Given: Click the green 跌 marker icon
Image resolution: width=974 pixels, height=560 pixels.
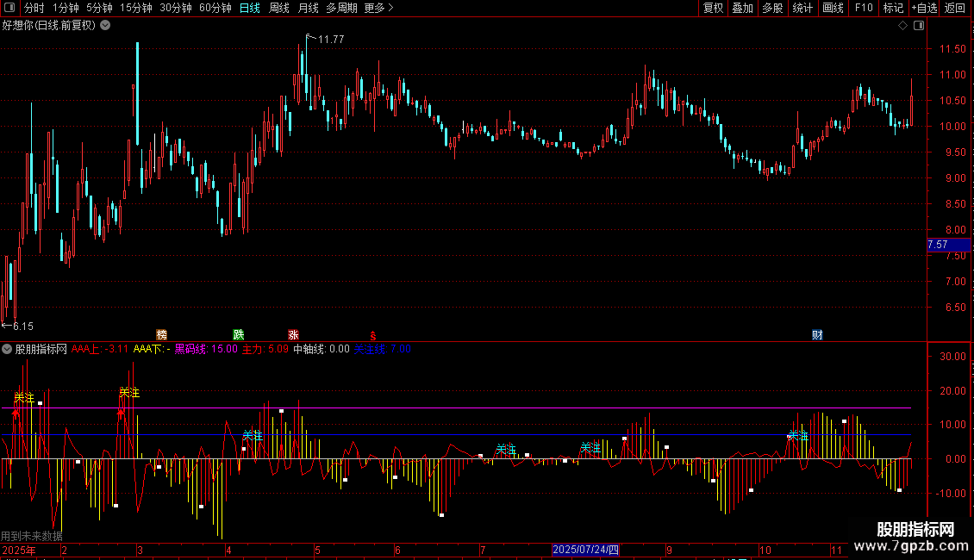Looking at the screenshot, I should point(239,335).
